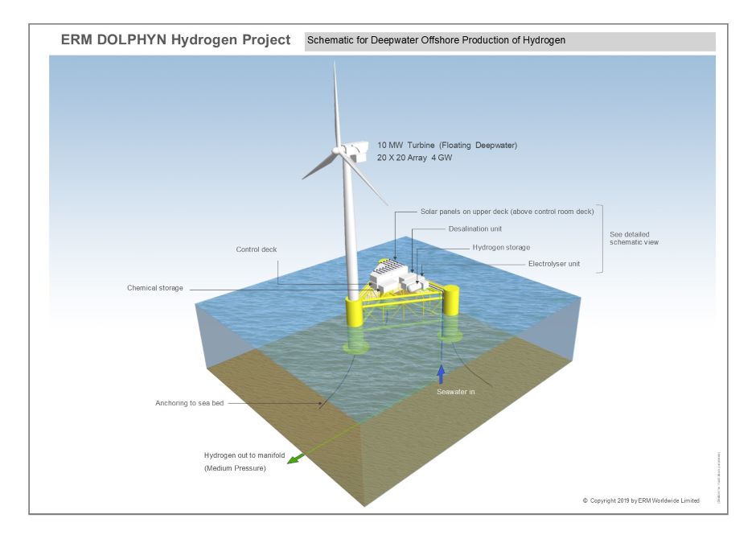Click the 'Control deck' label
Viewport: 756px width, 535px height.
(x=256, y=249)
